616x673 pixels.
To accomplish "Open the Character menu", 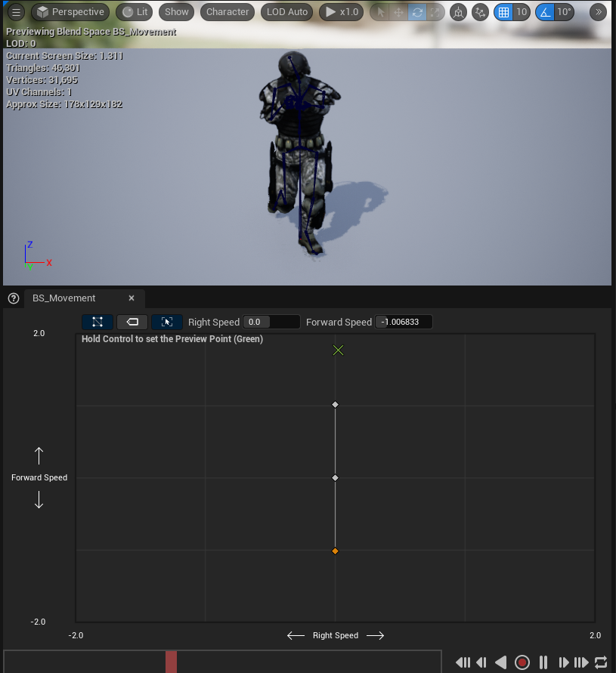I will 228,11.
